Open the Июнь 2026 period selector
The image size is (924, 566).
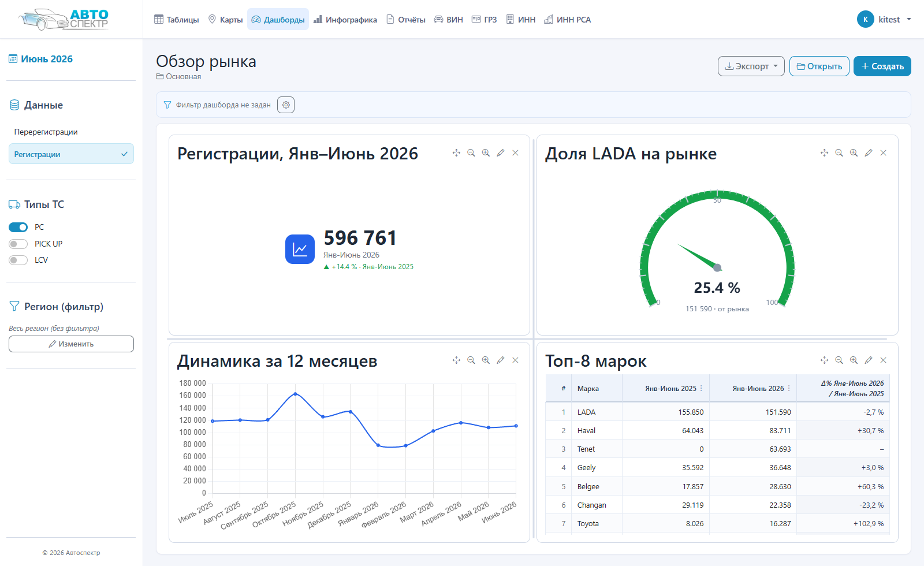pyautogui.click(x=40, y=59)
